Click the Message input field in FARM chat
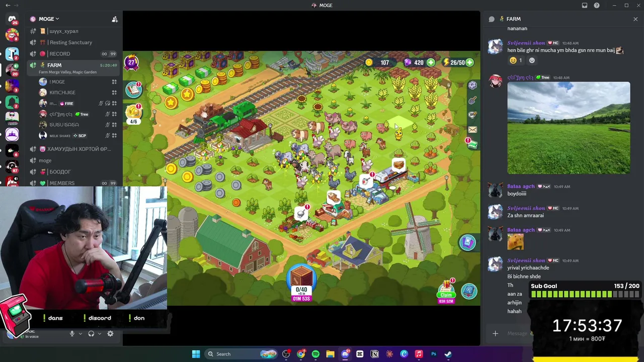Screen dimensions: 644x362 (518, 333)
